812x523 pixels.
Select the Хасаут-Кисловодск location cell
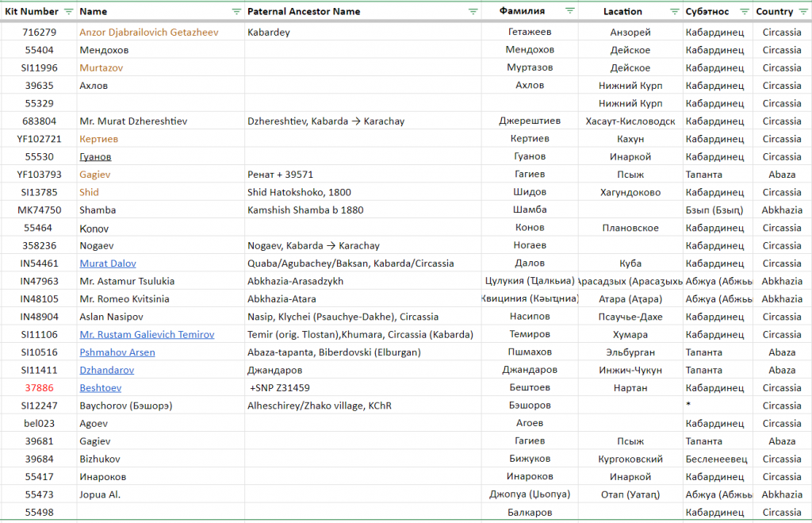coord(630,121)
